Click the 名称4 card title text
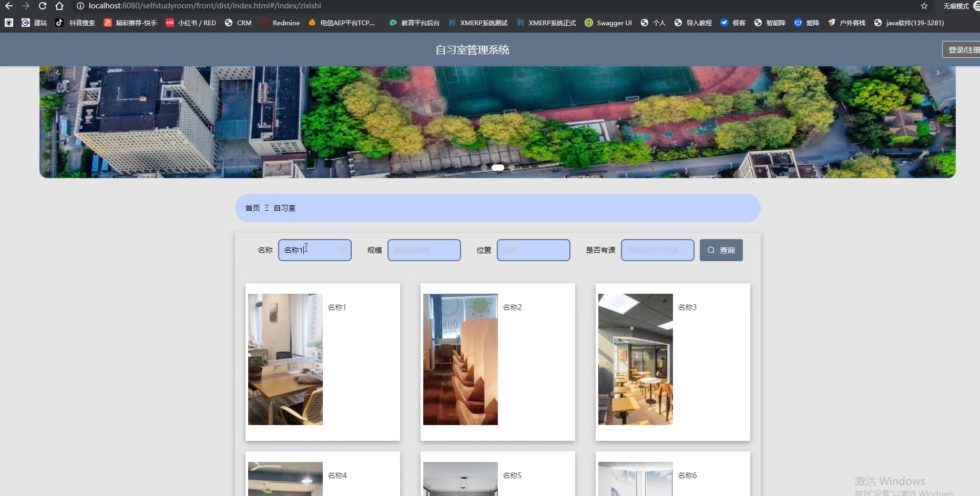This screenshot has width=980, height=496. click(x=337, y=476)
